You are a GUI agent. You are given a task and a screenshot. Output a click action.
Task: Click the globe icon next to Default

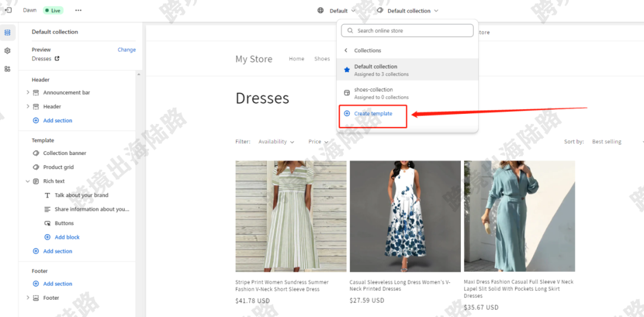click(321, 10)
